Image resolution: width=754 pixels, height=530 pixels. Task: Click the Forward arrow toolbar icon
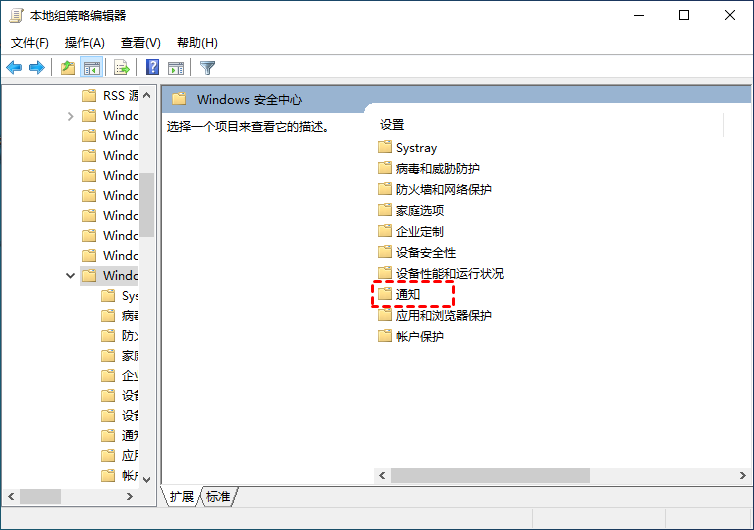(37, 68)
